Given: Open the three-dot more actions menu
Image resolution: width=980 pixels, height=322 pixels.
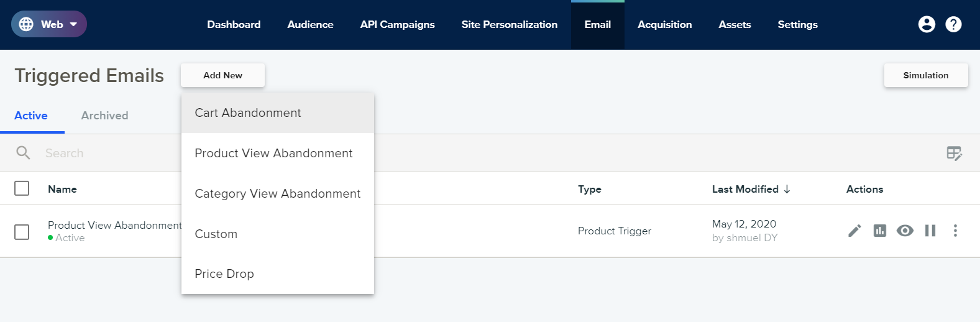Looking at the screenshot, I should point(955,231).
